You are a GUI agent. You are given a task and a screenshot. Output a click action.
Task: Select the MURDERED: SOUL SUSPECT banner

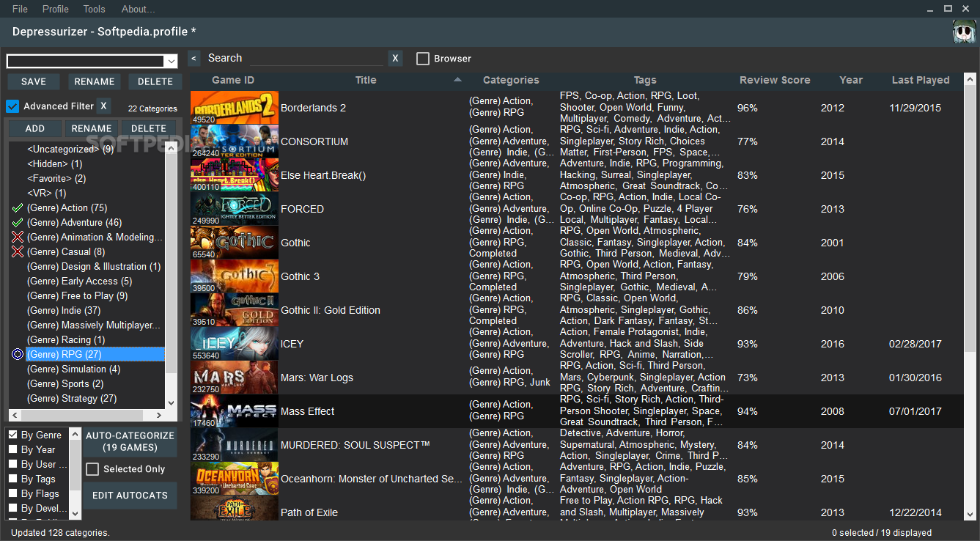tap(235, 445)
